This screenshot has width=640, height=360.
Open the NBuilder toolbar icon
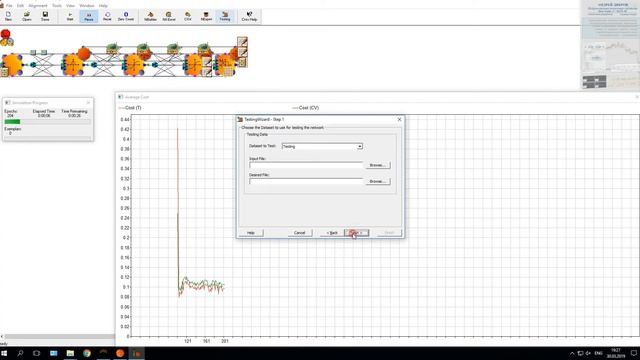tap(150, 16)
